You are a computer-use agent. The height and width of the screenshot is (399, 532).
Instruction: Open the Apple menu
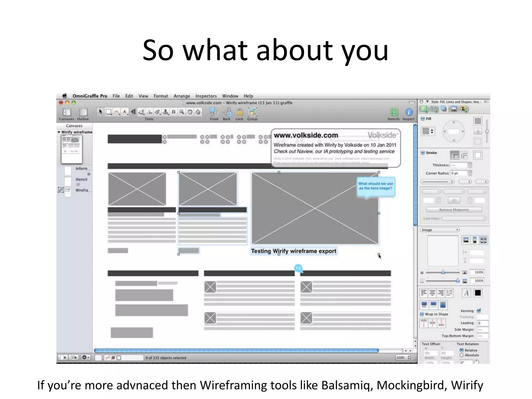coord(65,96)
